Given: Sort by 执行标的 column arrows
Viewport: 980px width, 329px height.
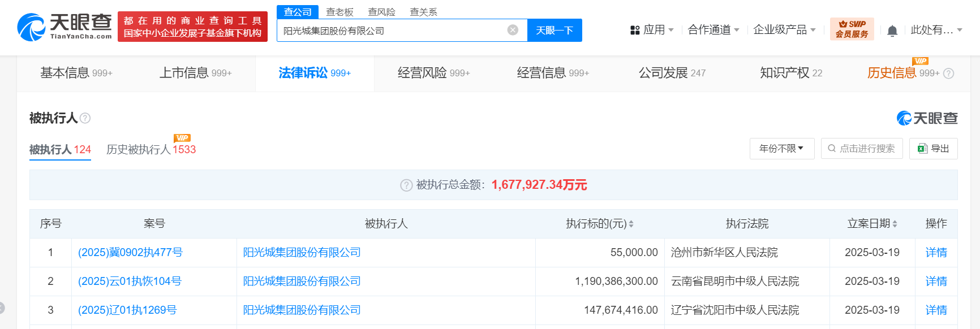Looking at the screenshot, I should point(631,224).
